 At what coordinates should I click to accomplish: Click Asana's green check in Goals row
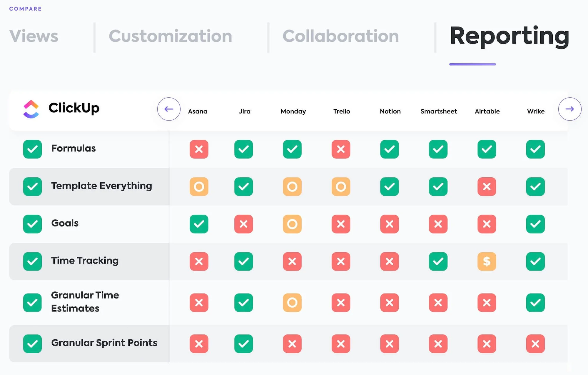pyautogui.click(x=199, y=224)
